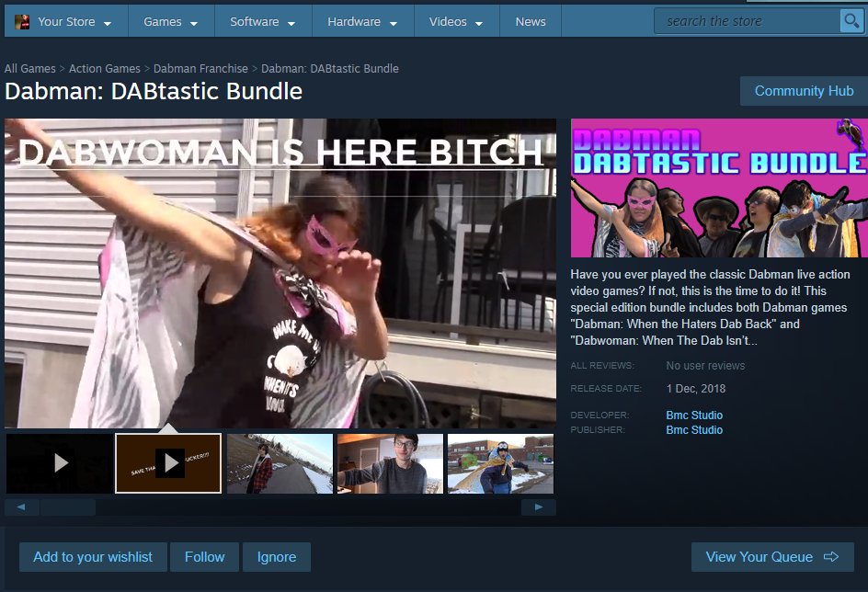Viewport: 868px width, 592px height.
Task: Go to the Action Games breadcrumb
Action: [x=105, y=69]
